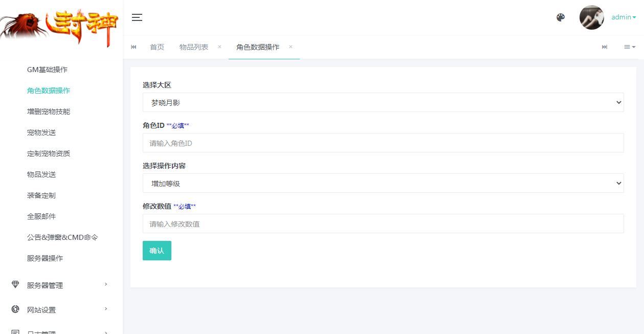The width and height of the screenshot is (644, 334).
Task: Click the admin profile avatar picture
Action: point(591,17)
